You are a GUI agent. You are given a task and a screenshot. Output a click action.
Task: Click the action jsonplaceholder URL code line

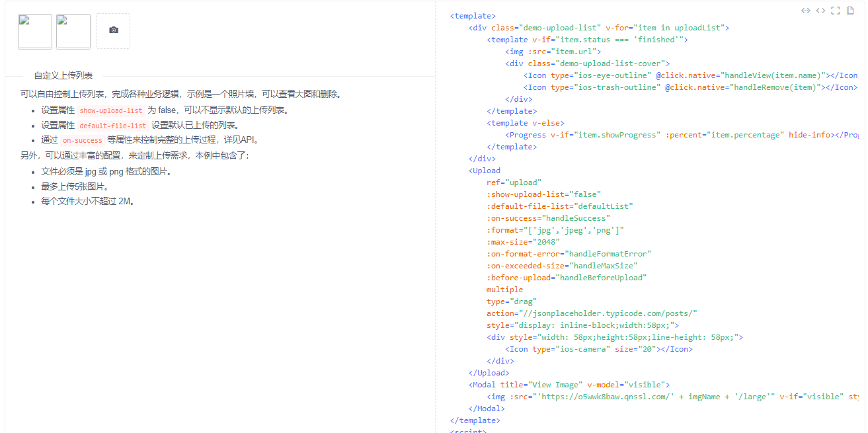coord(592,313)
